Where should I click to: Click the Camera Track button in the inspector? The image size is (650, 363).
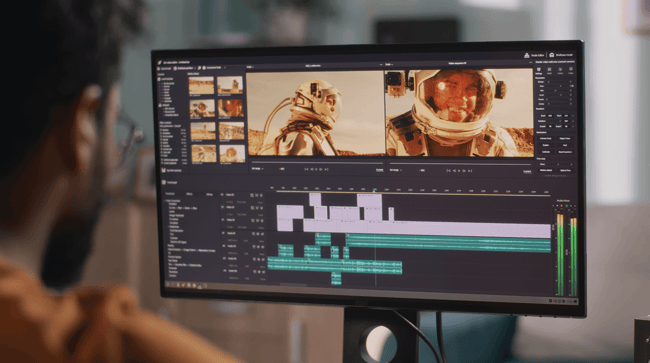tap(546, 138)
